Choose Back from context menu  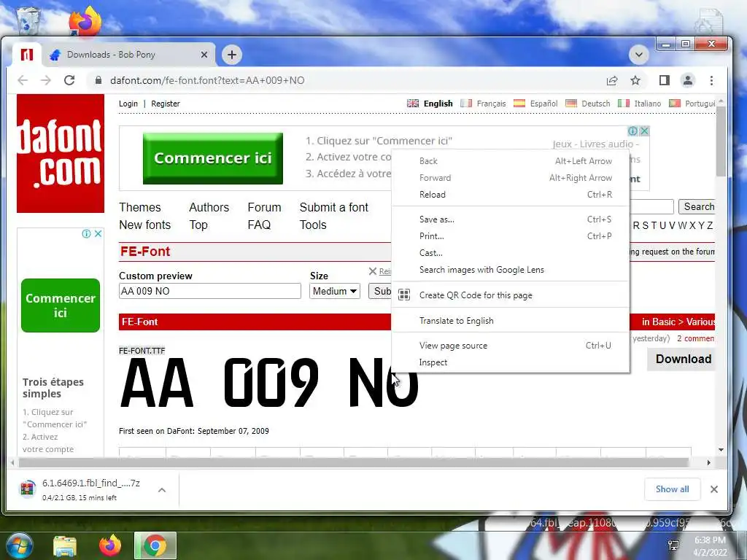click(510, 161)
